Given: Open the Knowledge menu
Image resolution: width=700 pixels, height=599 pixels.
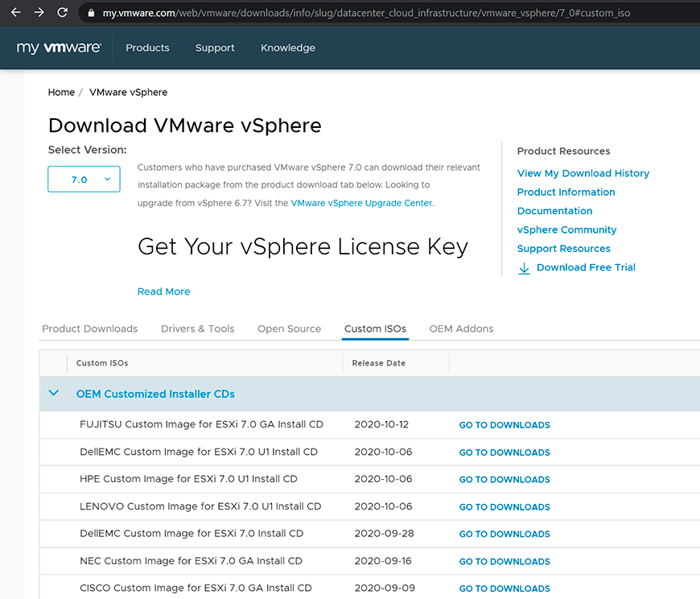Looking at the screenshot, I should pos(287,48).
